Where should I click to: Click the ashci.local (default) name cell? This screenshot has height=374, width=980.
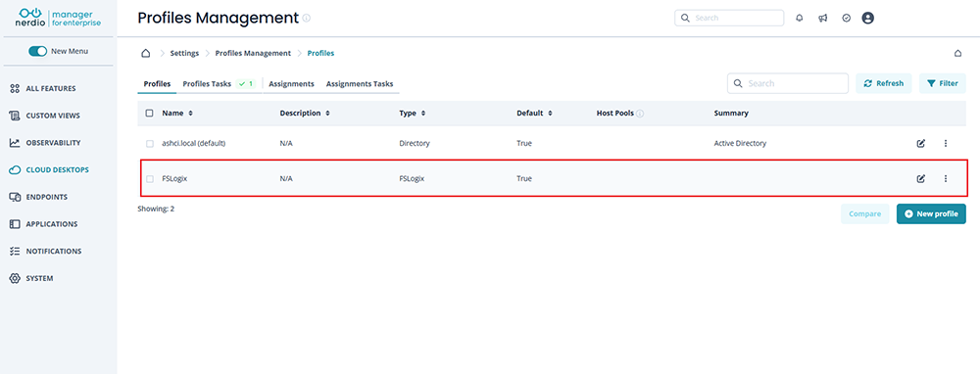pyautogui.click(x=194, y=144)
